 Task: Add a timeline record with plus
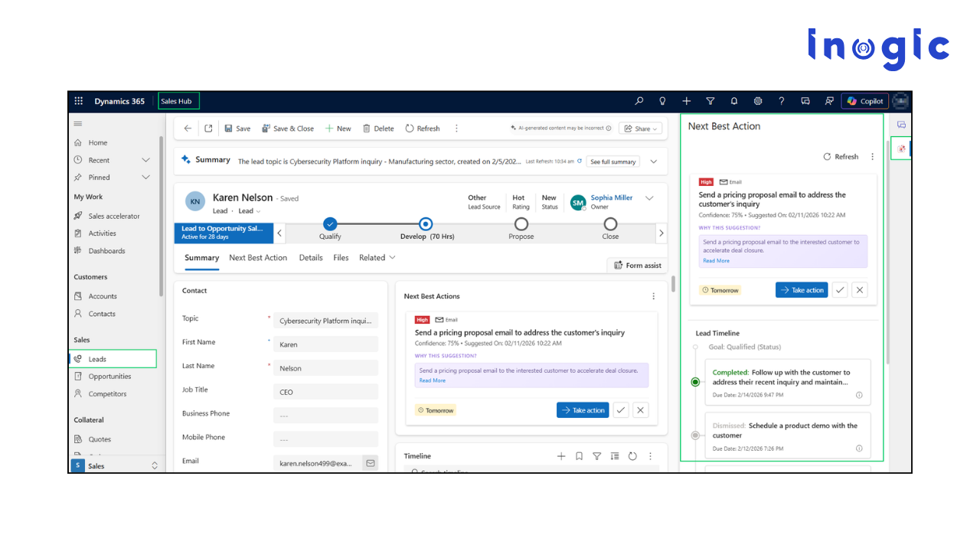pos(561,456)
